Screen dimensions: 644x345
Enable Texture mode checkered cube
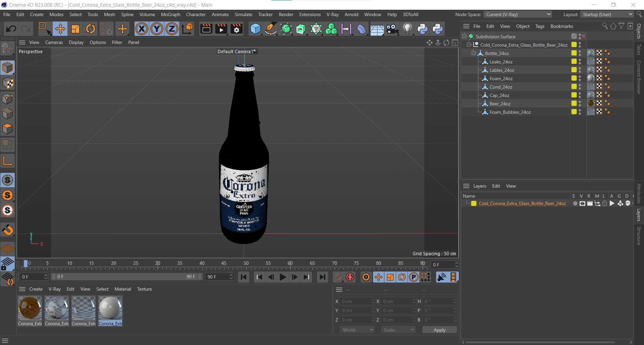pyautogui.click(x=7, y=84)
